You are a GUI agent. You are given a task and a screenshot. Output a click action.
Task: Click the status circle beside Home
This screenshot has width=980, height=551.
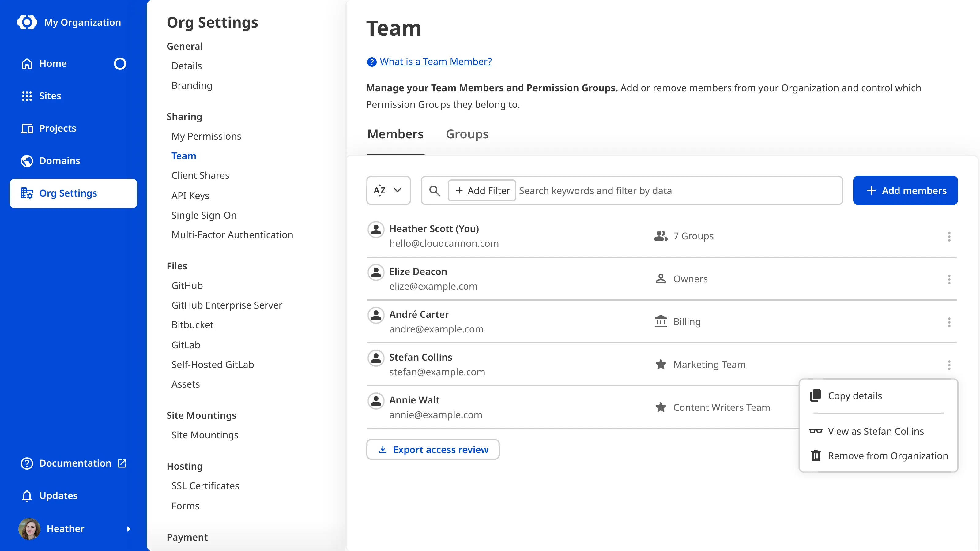120,63
